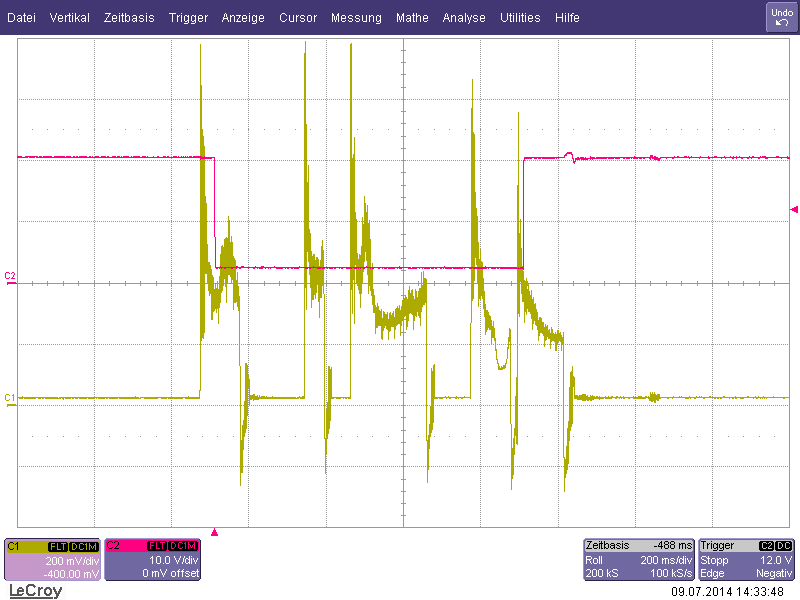Click the 200 mV/div value in C1
The width and height of the screenshot is (800, 600).
click(x=72, y=561)
